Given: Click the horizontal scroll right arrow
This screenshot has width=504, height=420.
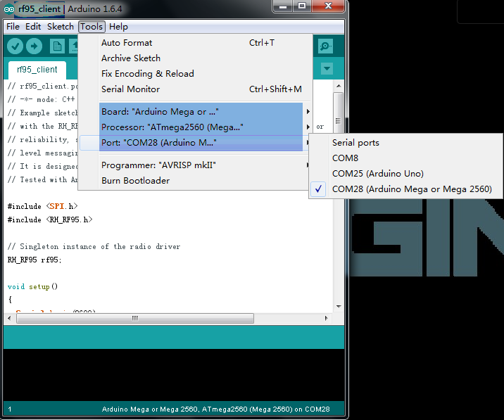Looking at the screenshot, I should [x=326, y=319].
